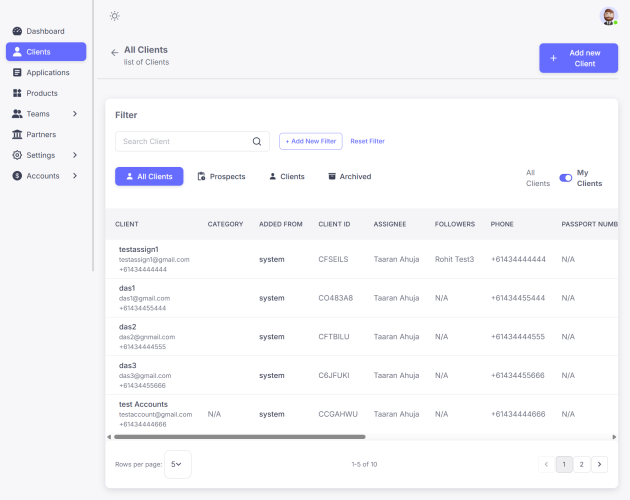This screenshot has height=500, width=630.
Task: Open the Rows per page dropdown
Action: point(178,464)
